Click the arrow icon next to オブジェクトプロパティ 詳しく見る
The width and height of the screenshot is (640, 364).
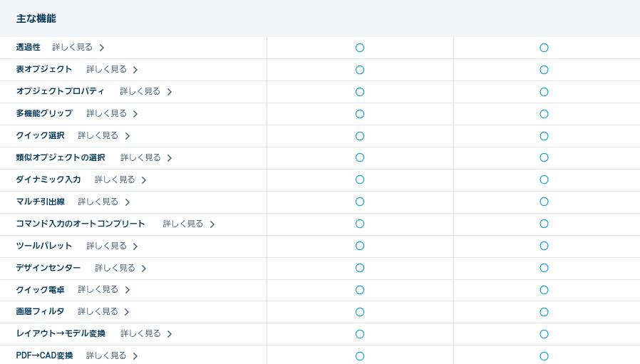[x=170, y=92]
